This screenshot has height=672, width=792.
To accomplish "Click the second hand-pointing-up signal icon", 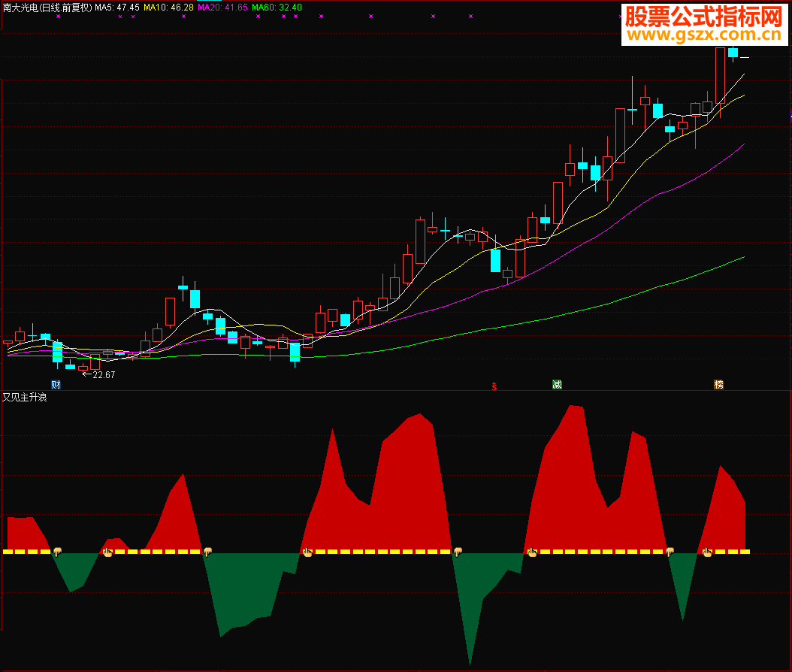I will click(x=307, y=552).
